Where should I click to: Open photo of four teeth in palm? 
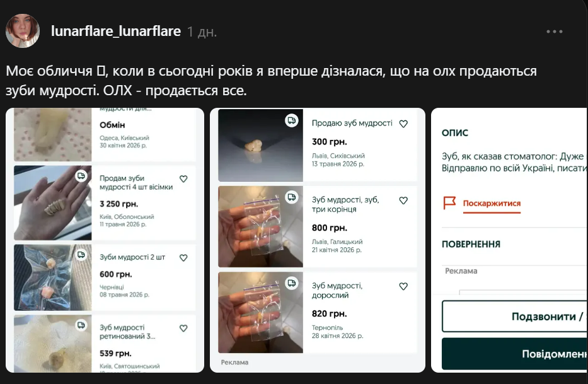pos(53,202)
